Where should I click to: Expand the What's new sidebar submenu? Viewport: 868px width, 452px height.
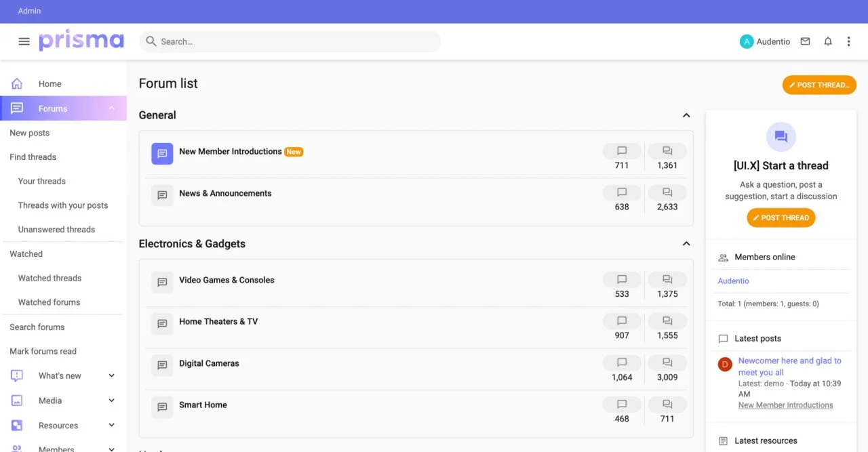(x=112, y=375)
